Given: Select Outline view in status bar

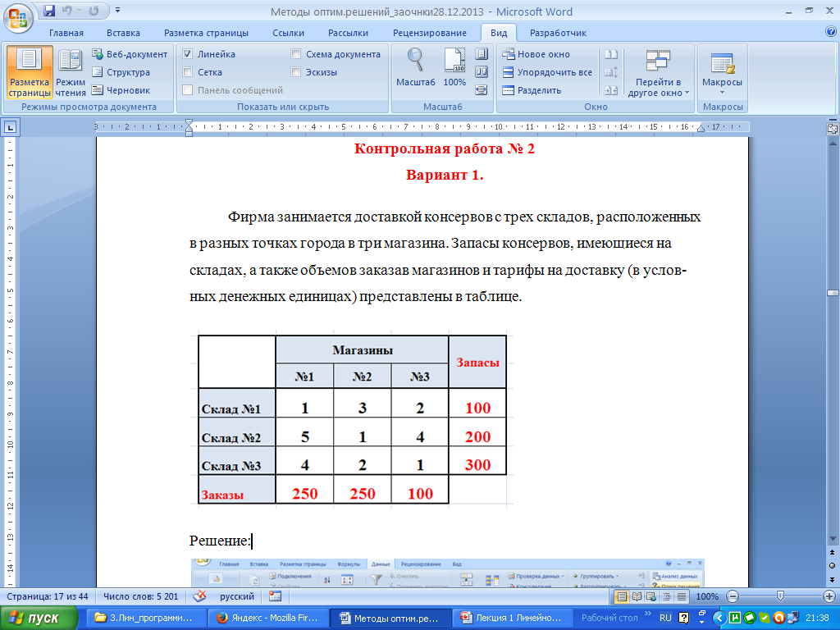Looking at the screenshot, I should click(666, 596).
